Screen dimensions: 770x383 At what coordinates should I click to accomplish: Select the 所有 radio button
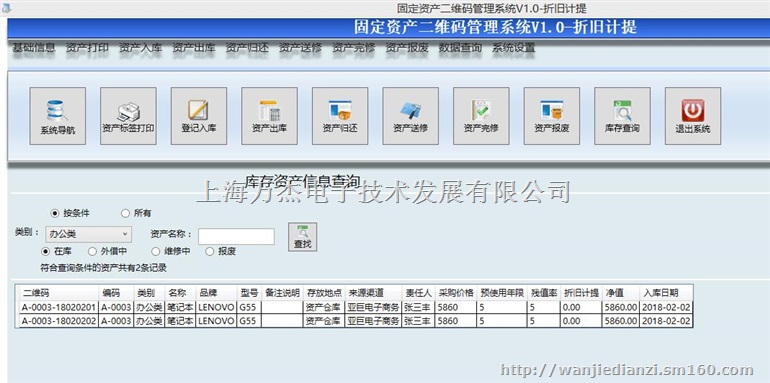[125, 213]
